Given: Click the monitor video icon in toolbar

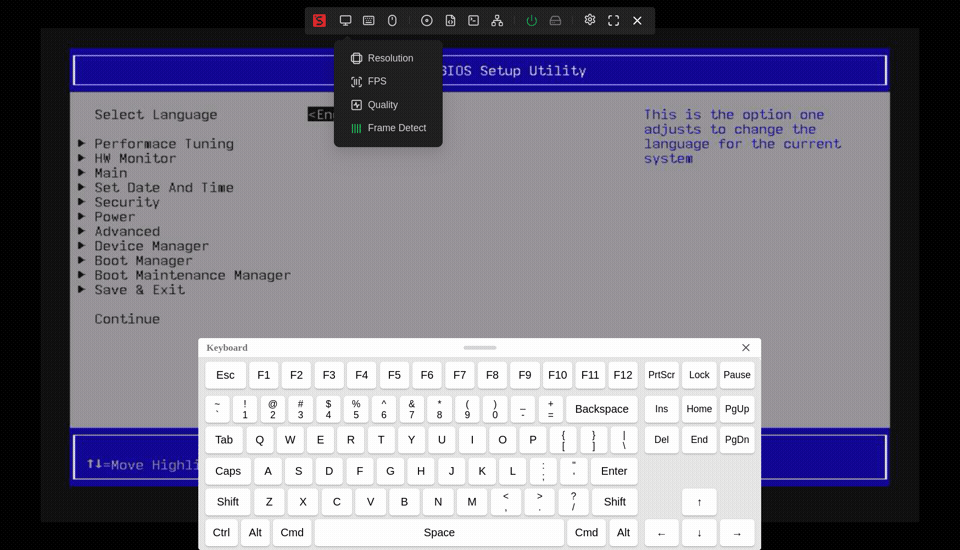Looking at the screenshot, I should click(345, 21).
